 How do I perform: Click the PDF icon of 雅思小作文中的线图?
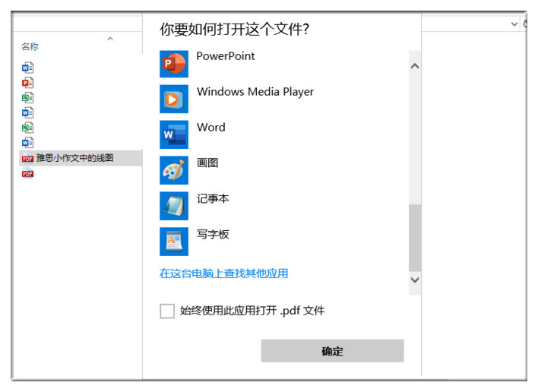pyautogui.click(x=27, y=158)
